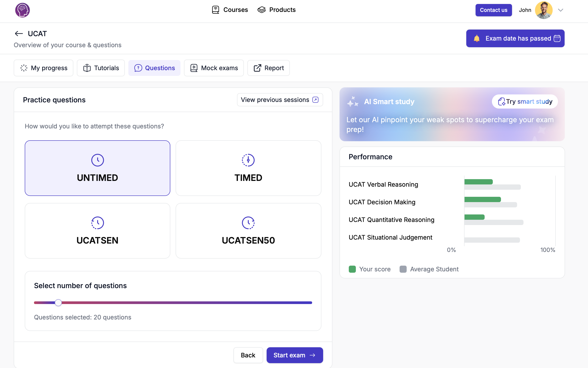Viewport: 588px width, 368px height.
Task: Click the external link icon on previous sessions
Action: [315, 100]
